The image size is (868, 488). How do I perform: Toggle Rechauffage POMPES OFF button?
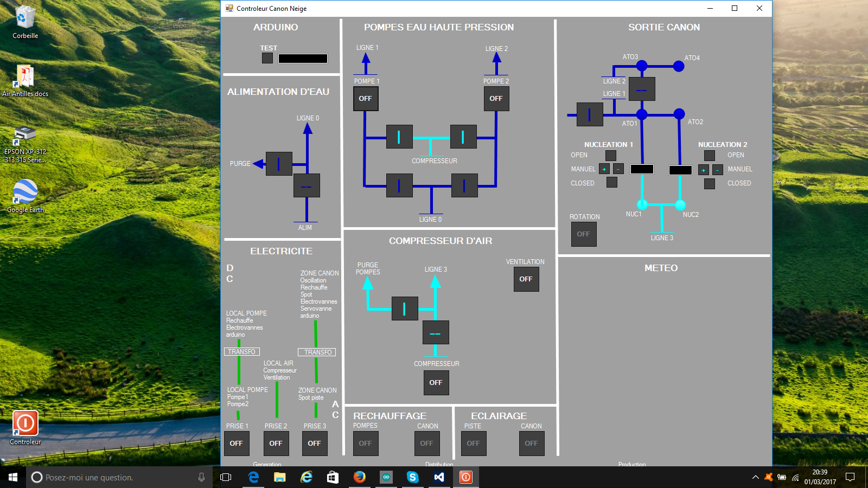[366, 444]
